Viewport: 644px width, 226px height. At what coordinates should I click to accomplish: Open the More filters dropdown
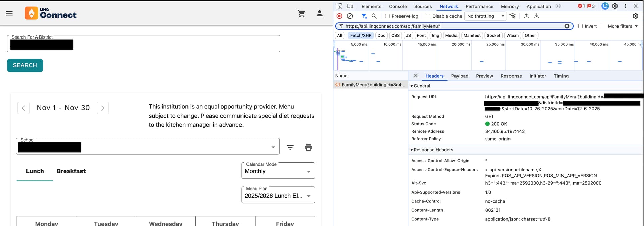(623, 26)
